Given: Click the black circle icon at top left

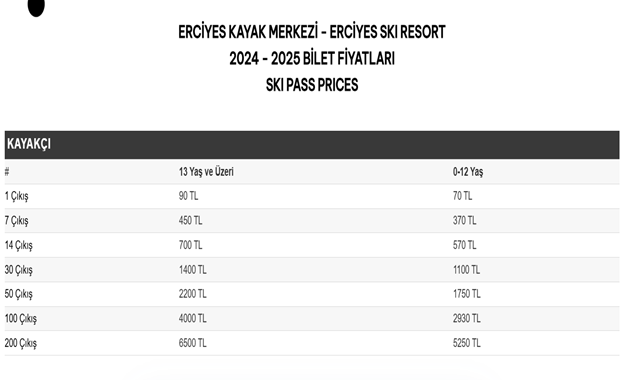Looking at the screenshot, I should pos(36,7).
